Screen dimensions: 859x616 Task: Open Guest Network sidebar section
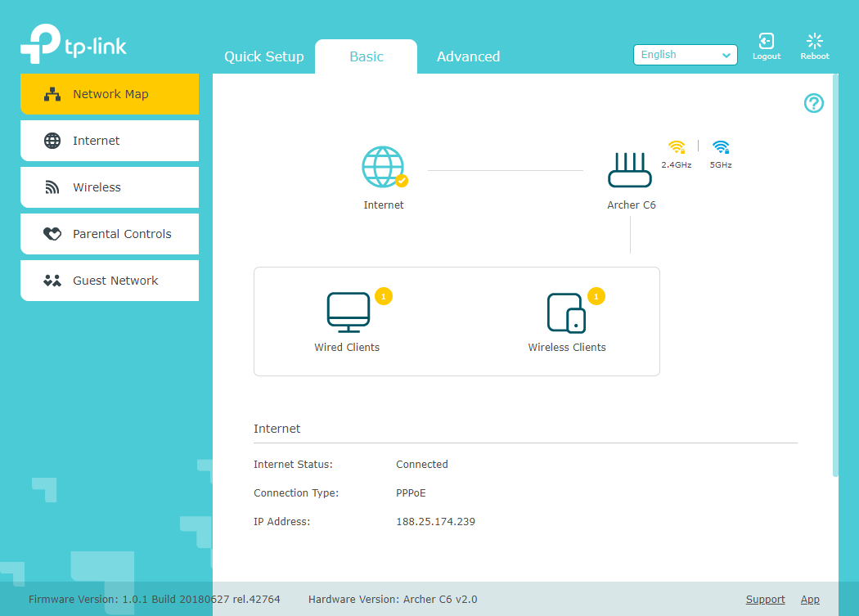(x=110, y=281)
